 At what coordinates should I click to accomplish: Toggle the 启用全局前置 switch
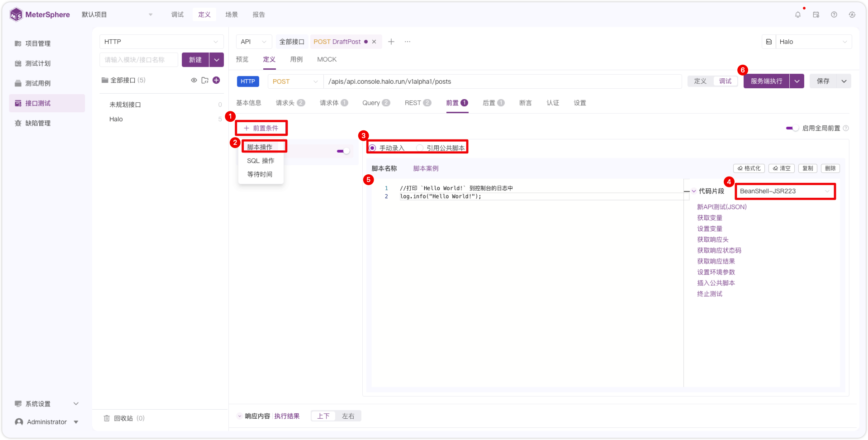pos(792,128)
